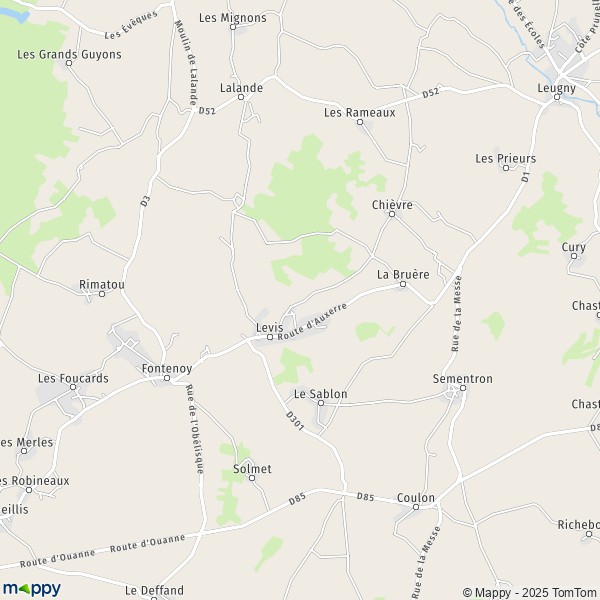
Task: Click the Les Grands Guyons label
Action: pos(69,54)
